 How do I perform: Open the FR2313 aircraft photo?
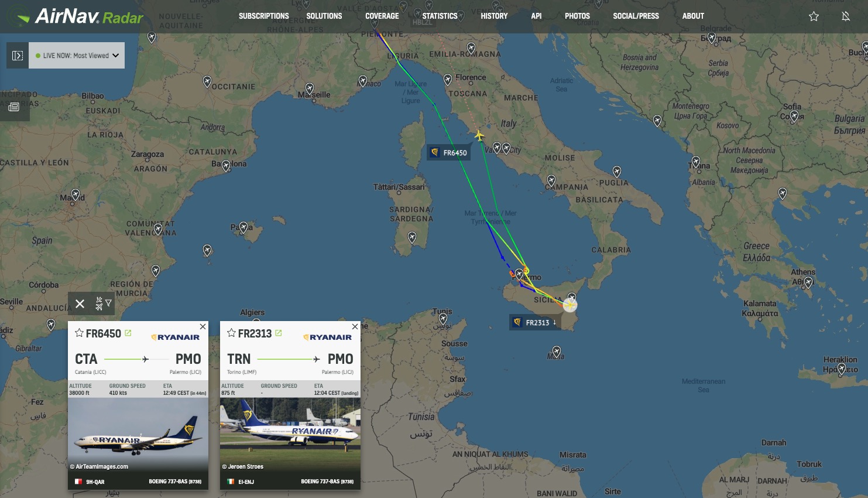290,435
